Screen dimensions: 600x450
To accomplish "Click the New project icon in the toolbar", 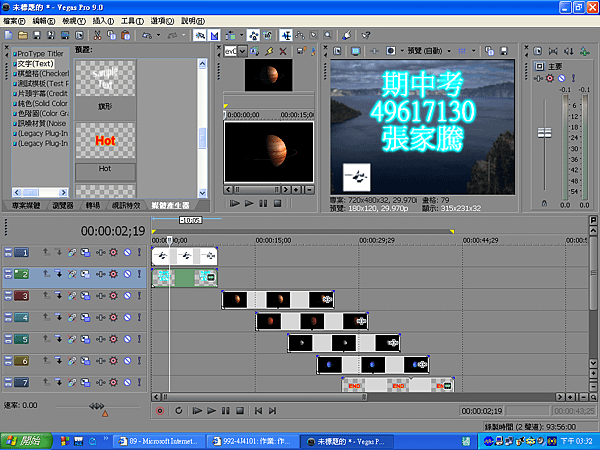I will (x=8, y=36).
